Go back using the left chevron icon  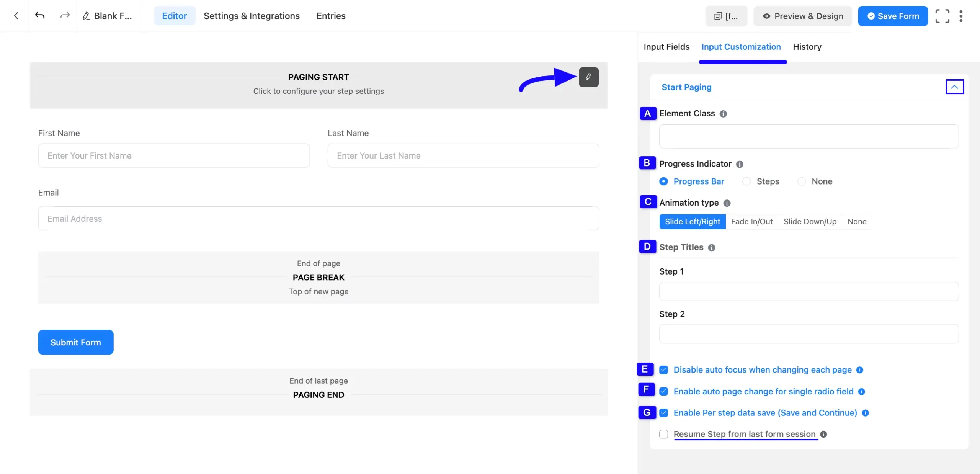point(16,16)
